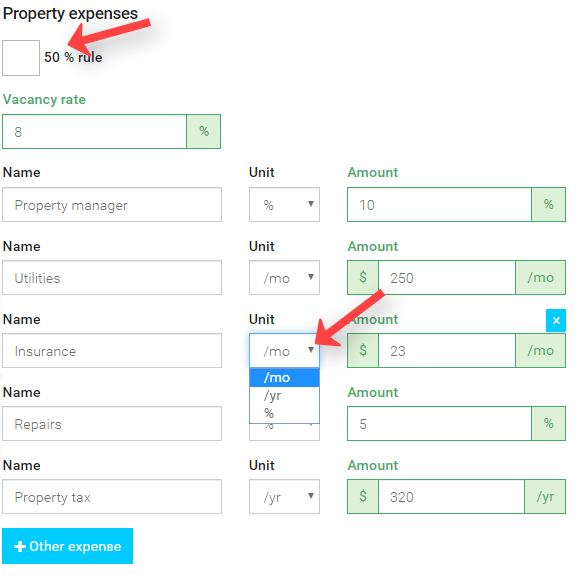Click the dollar sign beside Insurance amount
The image size is (578, 584).
(363, 350)
